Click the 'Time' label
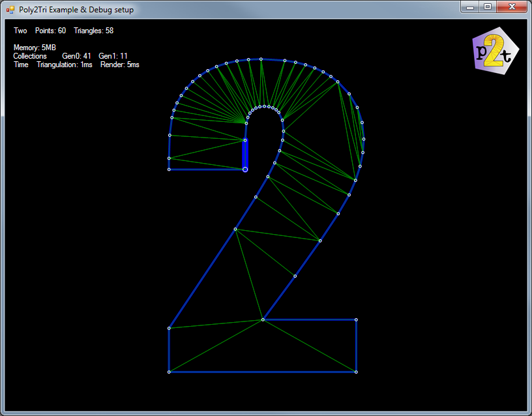This screenshot has width=532, height=416. tap(21, 65)
